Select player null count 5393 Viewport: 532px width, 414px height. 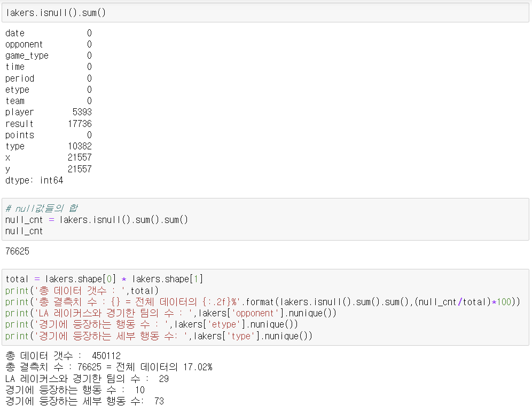pyautogui.click(x=82, y=112)
